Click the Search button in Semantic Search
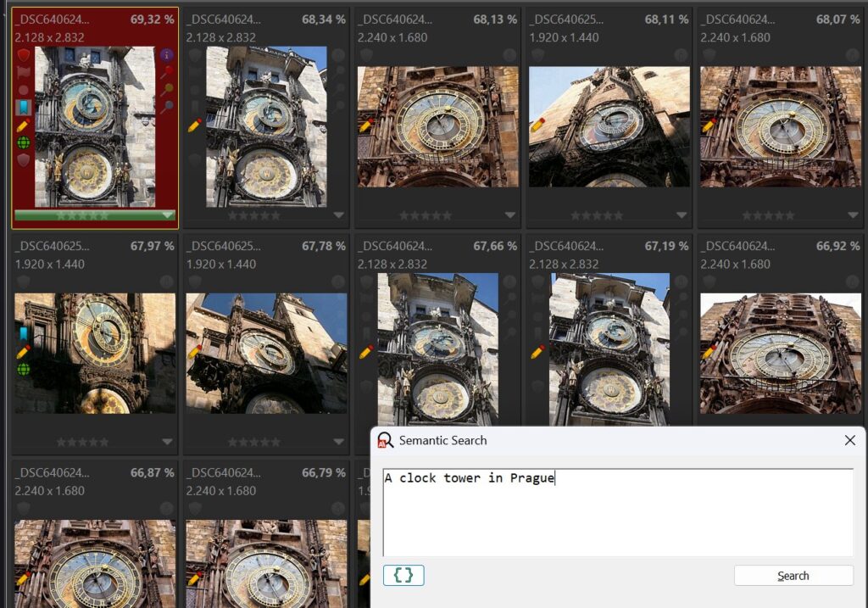Viewport: 868px width, 608px height. (793, 576)
